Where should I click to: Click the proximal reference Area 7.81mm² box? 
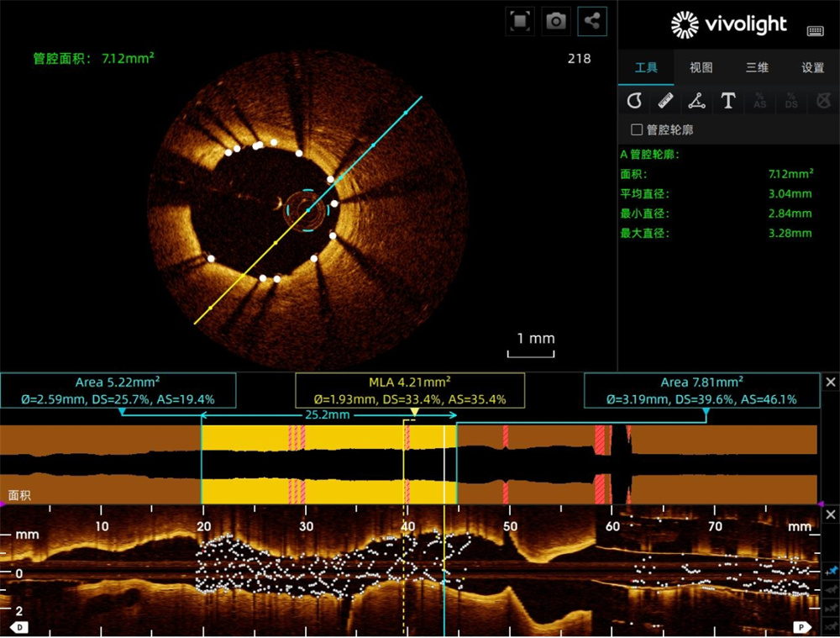701,390
